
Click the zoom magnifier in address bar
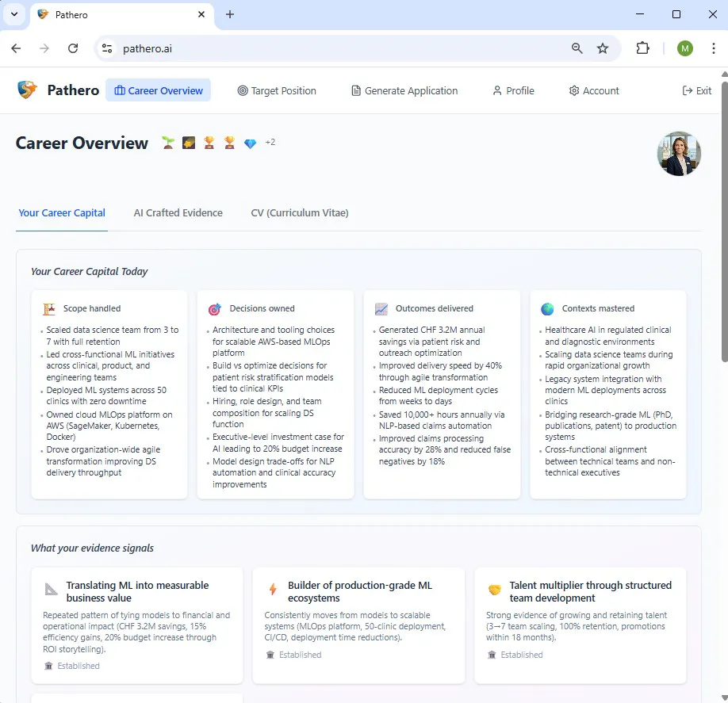coord(577,48)
